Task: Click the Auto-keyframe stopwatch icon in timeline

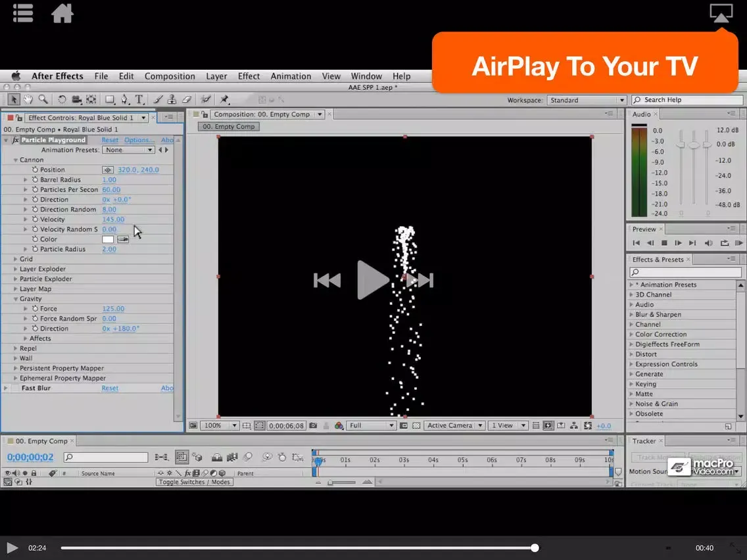Action: tap(282, 457)
